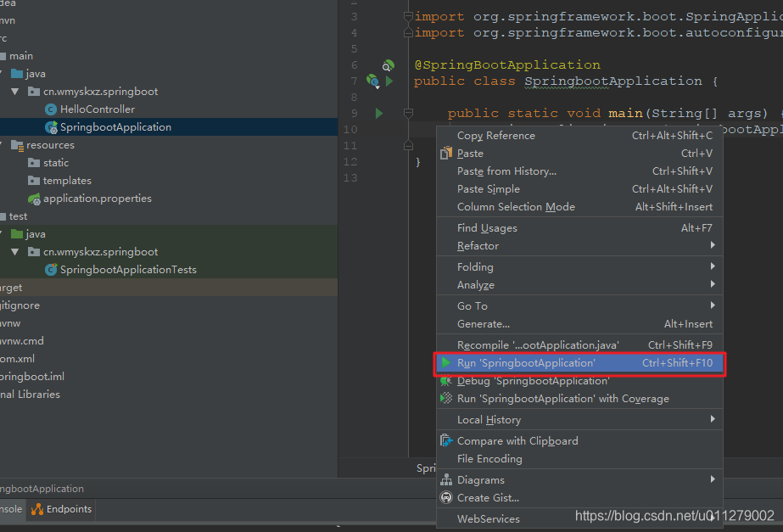Screen dimensions: 783x532
Task: Enable Column Selection Mode
Action: [579, 207]
